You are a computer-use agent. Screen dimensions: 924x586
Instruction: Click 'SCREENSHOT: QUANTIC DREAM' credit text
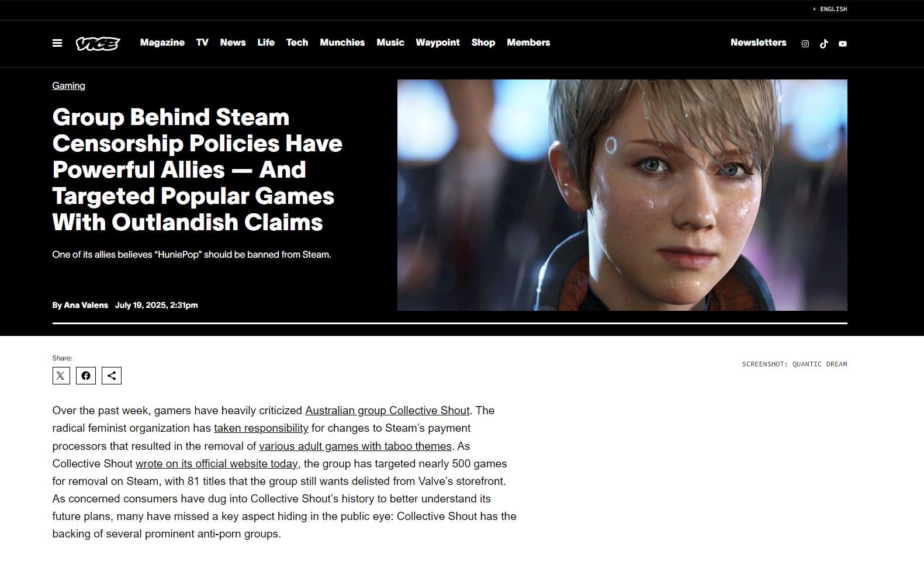click(x=795, y=364)
